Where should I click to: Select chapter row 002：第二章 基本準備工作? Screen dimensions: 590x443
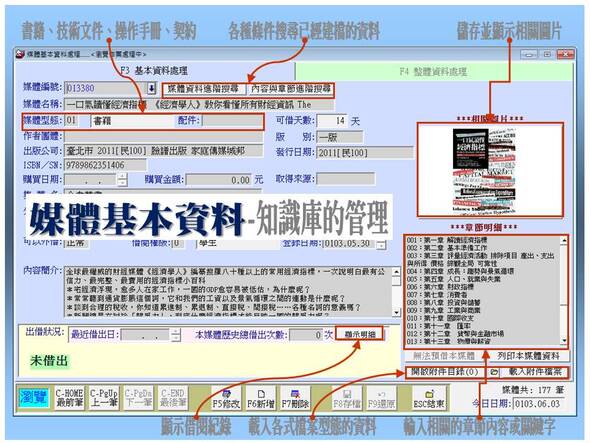tap(447, 248)
